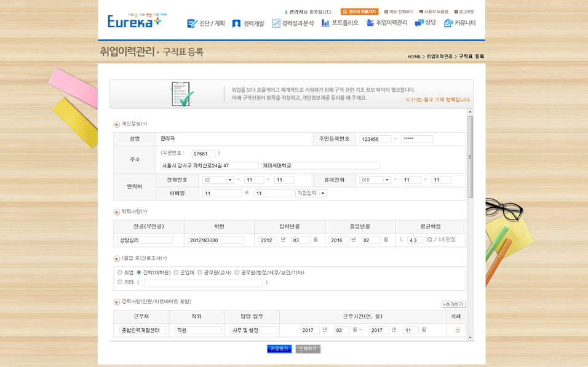Screen dimensions: 588x367
Task: Click the detail address field 케이씨대학교
Action: click(x=320, y=166)
